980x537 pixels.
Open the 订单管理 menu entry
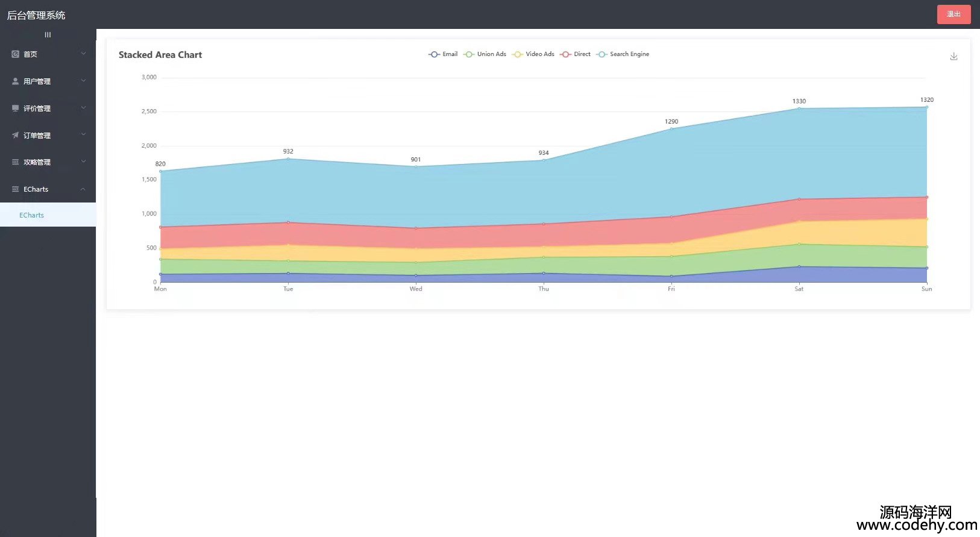coord(37,136)
